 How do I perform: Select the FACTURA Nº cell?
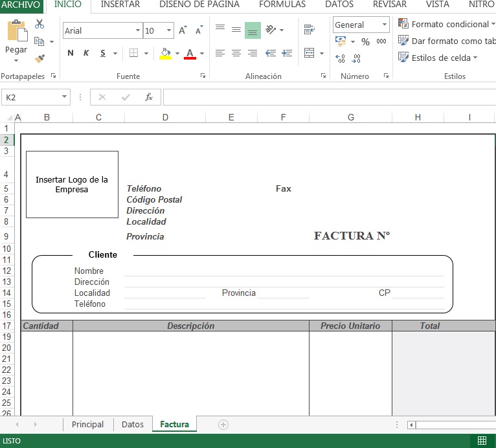tap(352, 236)
